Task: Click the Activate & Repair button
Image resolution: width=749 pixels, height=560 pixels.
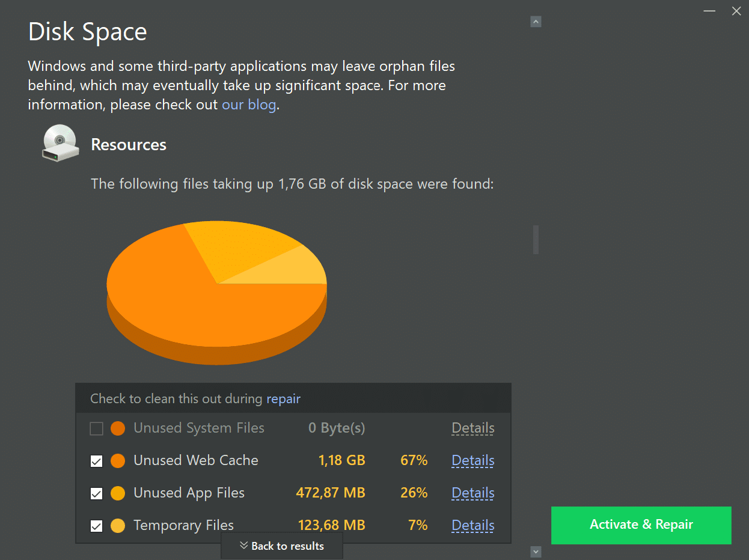Action: point(641,525)
